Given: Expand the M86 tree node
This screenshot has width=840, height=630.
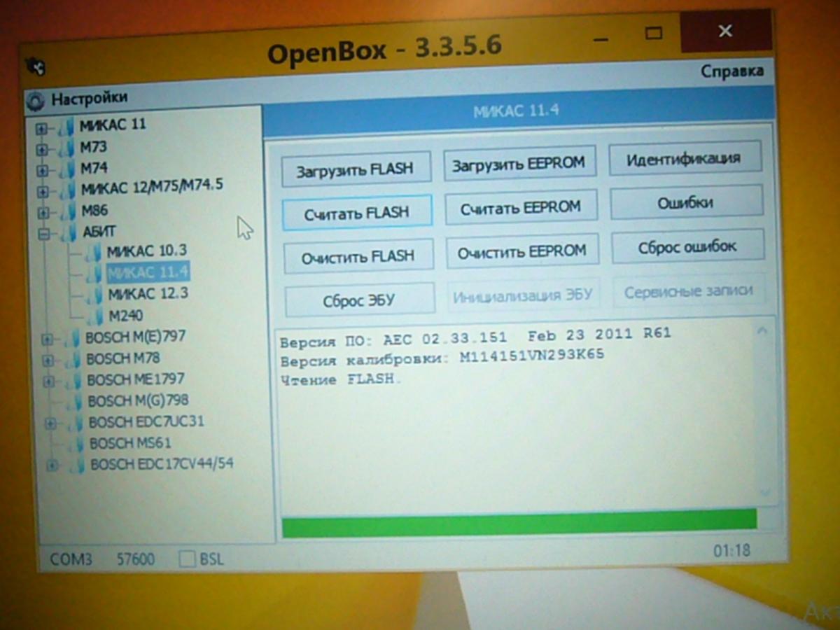Looking at the screenshot, I should (x=43, y=213).
